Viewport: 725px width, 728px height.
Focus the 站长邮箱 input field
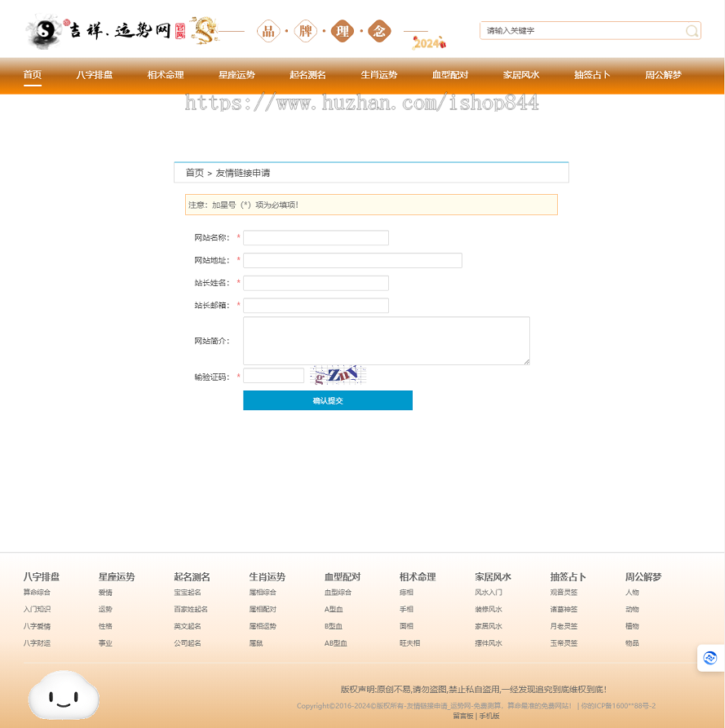pyautogui.click(x=316, y=306)
